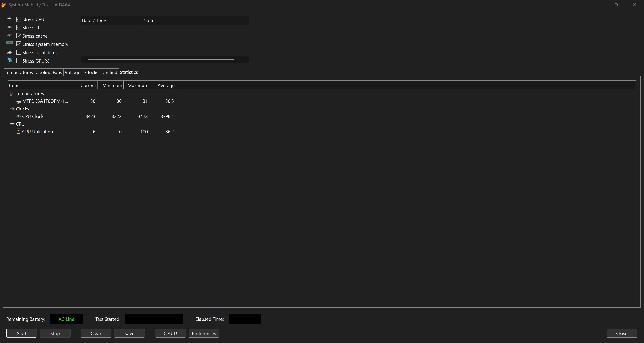
Task: Click the CPU chip icon beside Stress CPU
Action: coord(9,19)
